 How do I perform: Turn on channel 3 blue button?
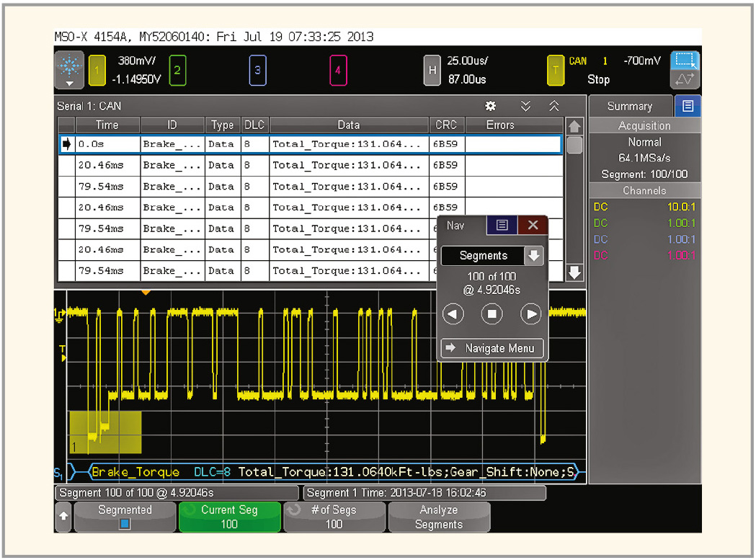[x=258, y=70]
